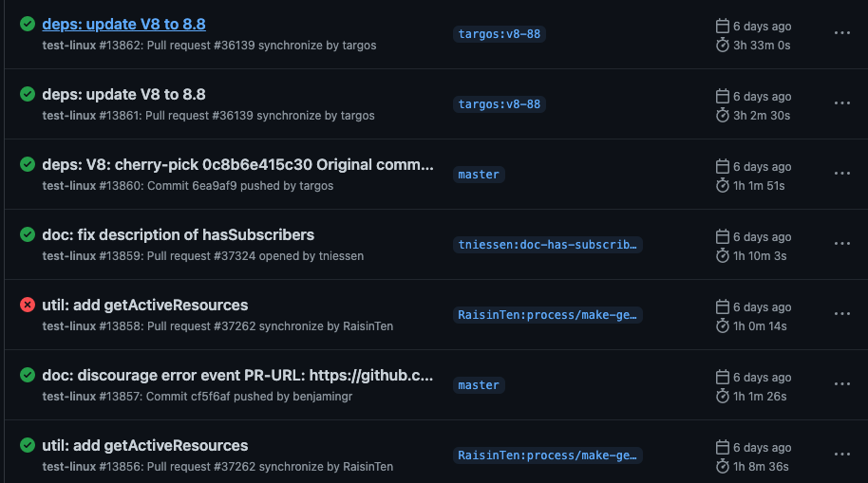Viewport: 868px width, 483px height.
Task: Open "util: add getActiveResources" run #13858
Action: 145,306
